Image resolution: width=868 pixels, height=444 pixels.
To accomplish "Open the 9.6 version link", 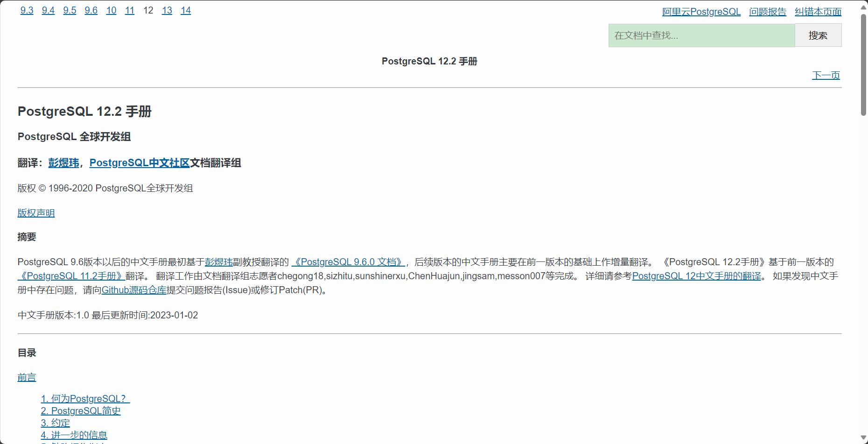I will click(x=91, y=10).
